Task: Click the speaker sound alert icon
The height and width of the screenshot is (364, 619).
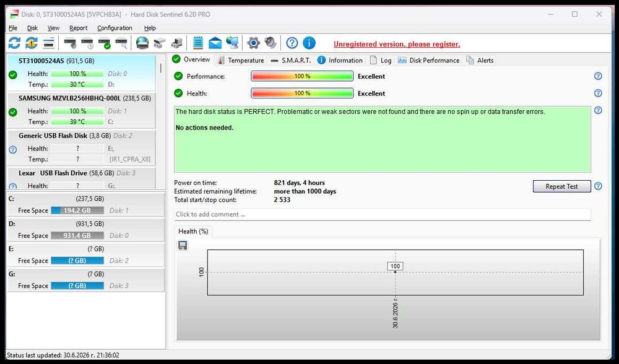Action: pyautogui.click(x=271, y=43)
